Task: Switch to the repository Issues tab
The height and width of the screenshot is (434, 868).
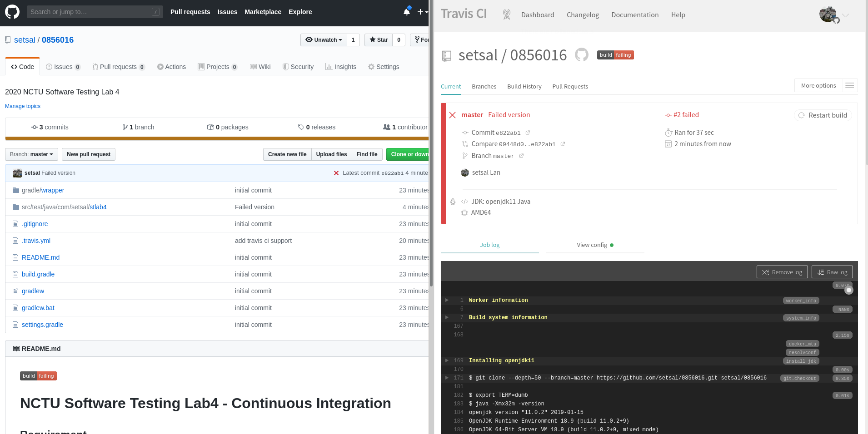Action: (63, 67)
